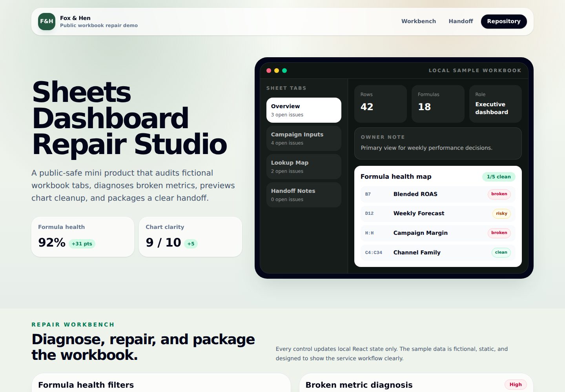This screenshot has width=565, height=392.
Task: Click the B7 cell reference
Action: click(368, 194)
